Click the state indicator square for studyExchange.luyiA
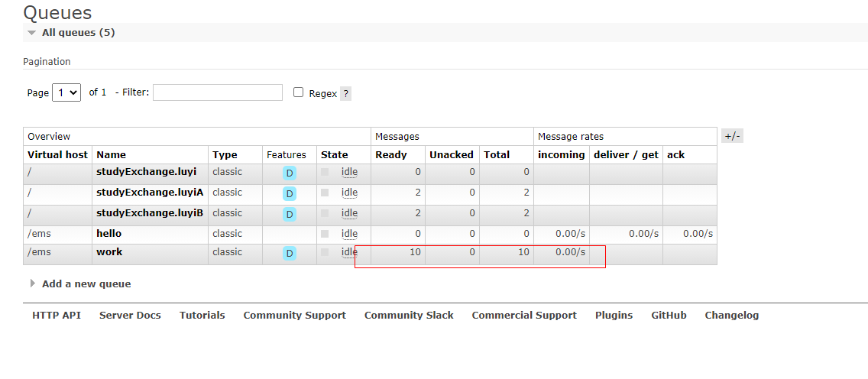This screenshot has width=868, height=379. coord(325,193)
